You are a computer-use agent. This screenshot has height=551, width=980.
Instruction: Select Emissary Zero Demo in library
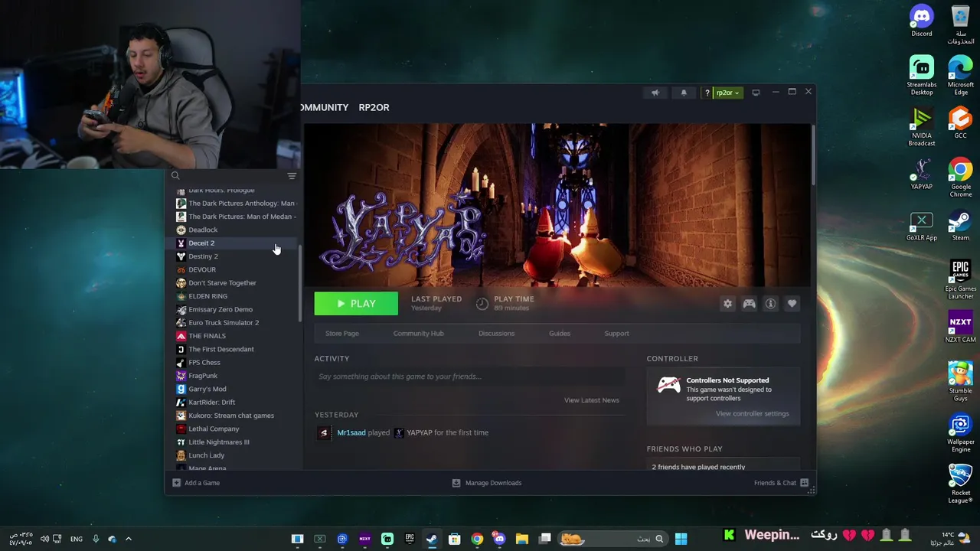click(233, 309)
